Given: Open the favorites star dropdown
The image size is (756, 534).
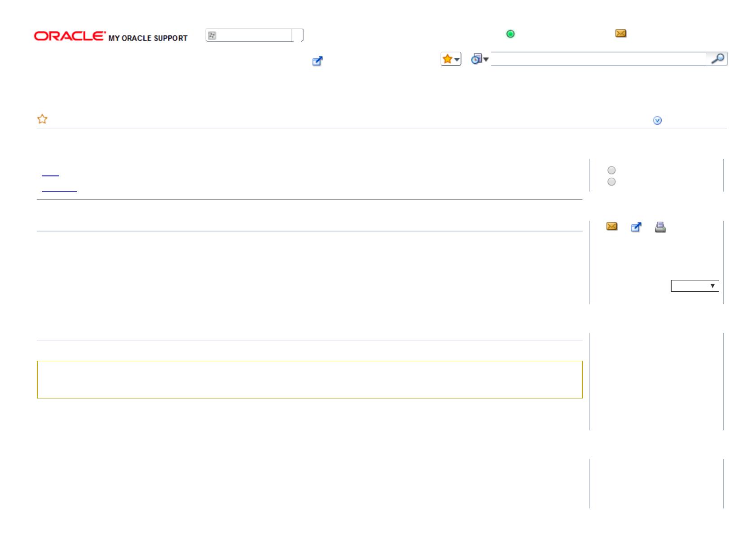Looking at the screenshot, I should point(451,59).
